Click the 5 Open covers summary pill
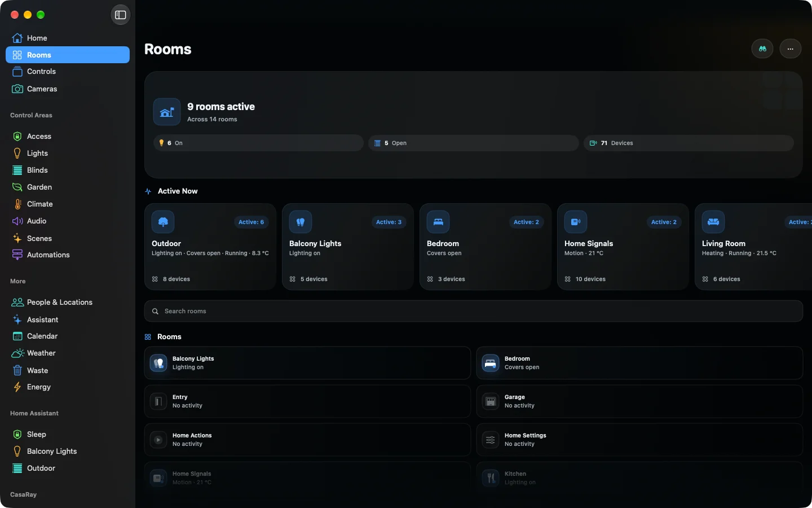The height and width of the screenshot is (508, 812). [x=474, y=143]
